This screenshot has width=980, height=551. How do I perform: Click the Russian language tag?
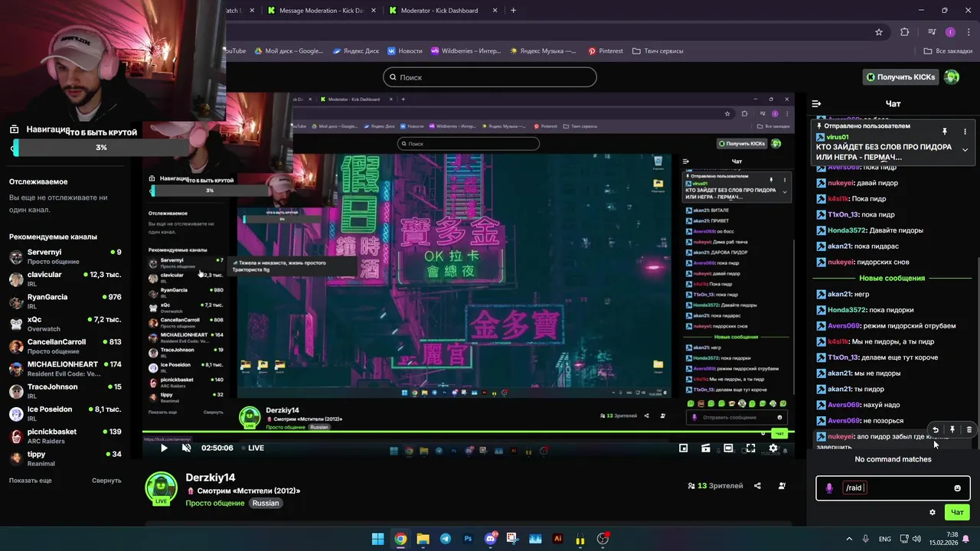266,503
